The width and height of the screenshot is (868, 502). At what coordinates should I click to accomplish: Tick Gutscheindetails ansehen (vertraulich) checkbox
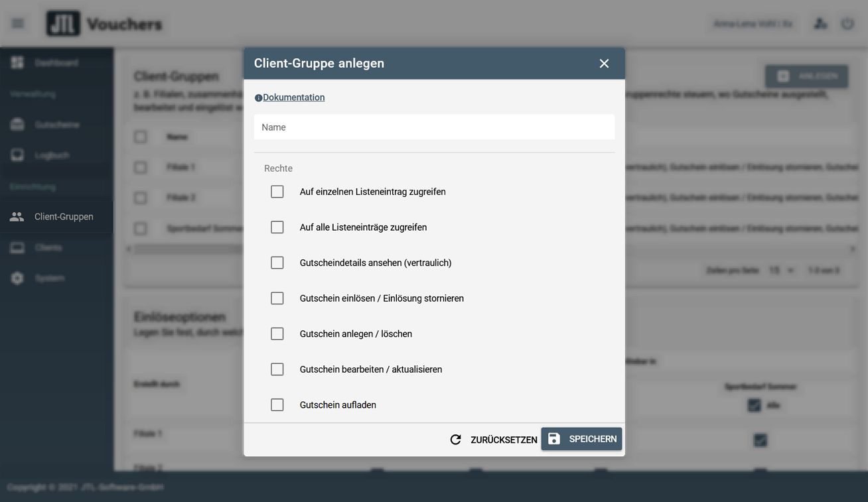point(277,263)
